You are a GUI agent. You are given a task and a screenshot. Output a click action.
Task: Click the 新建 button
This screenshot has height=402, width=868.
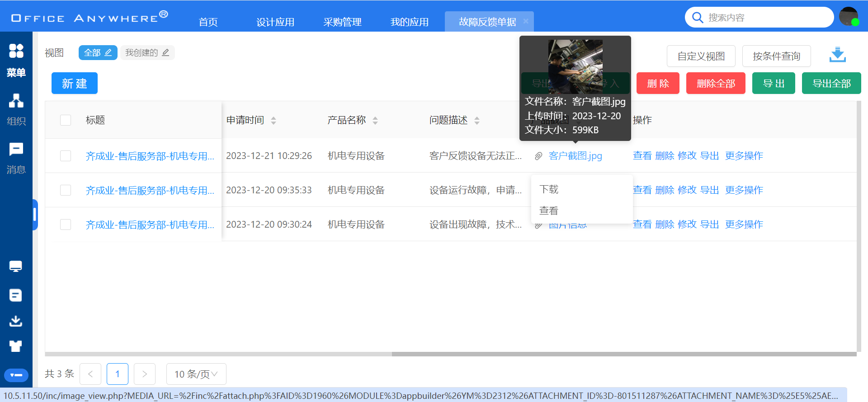(x=75, y=83)
